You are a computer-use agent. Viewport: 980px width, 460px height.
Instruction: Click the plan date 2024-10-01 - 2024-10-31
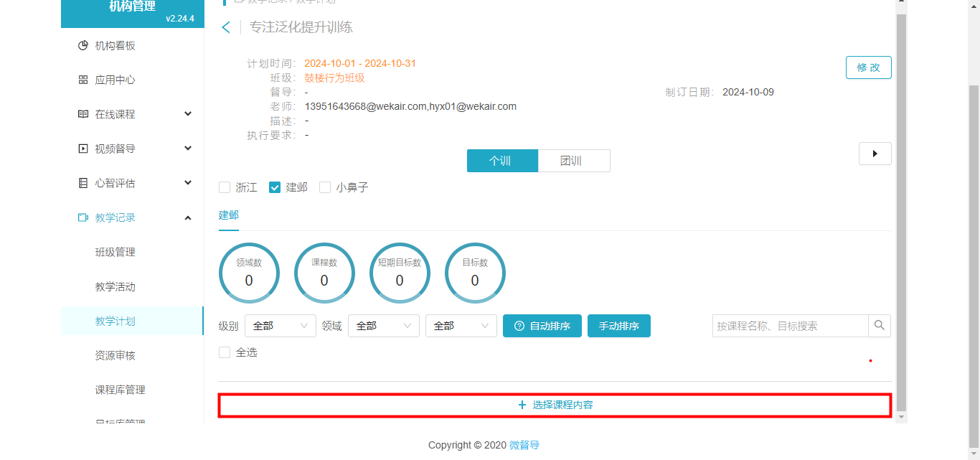360,64
